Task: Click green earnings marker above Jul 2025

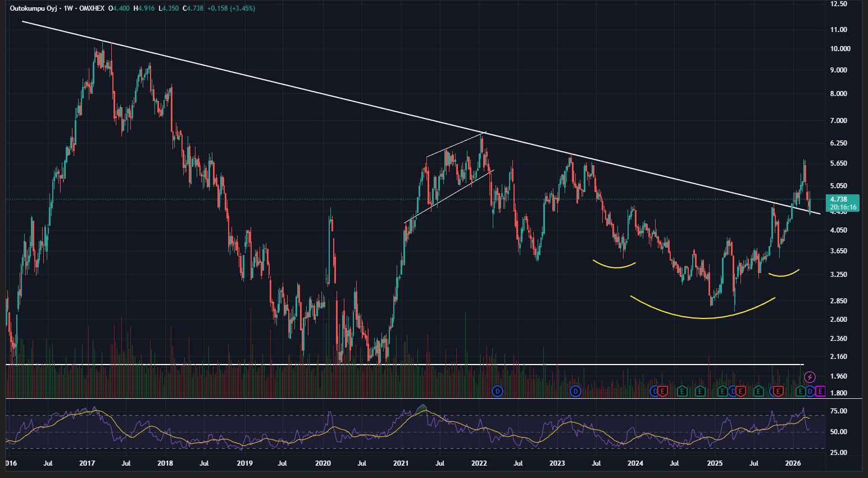Action: click(758, 391)
